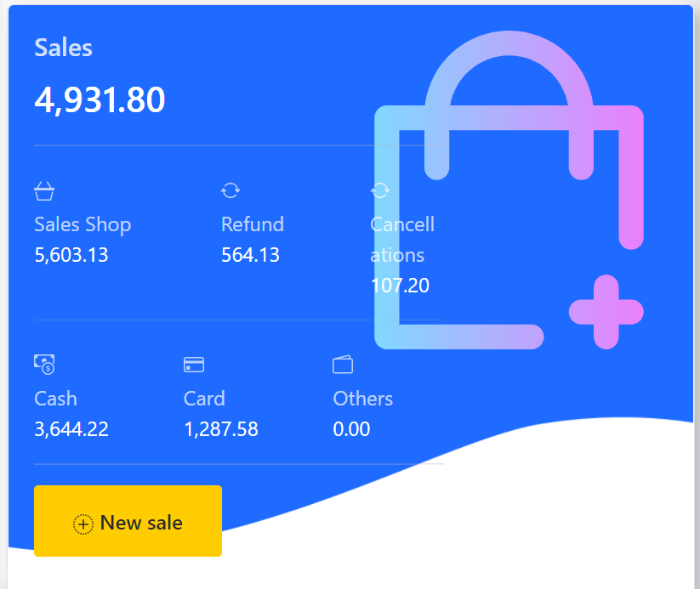Click the Others wallet icon
The image size is (700, 589).
coord(343,364)
